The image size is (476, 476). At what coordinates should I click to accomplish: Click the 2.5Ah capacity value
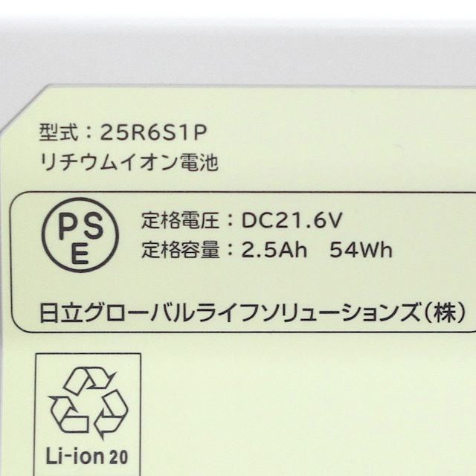point(274,250)
